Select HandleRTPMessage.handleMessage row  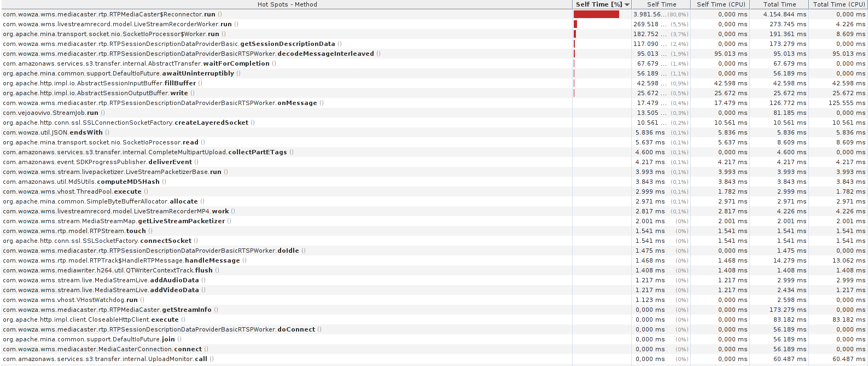tap(434, 260)
